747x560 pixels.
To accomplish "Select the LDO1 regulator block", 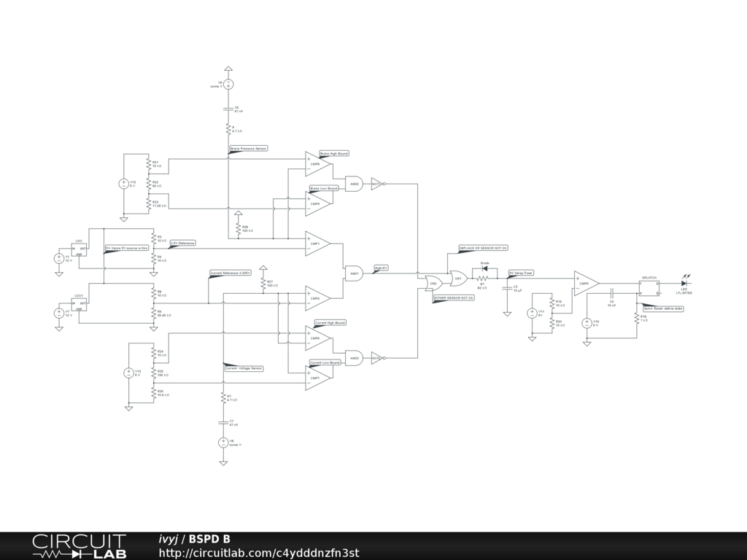I will pos(79,303).
